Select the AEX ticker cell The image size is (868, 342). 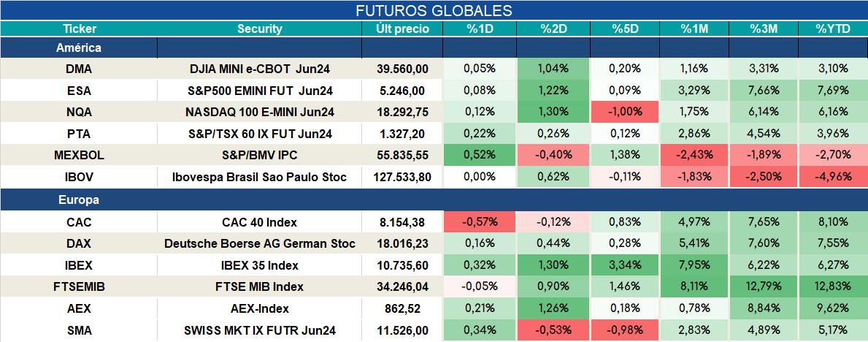79,308
